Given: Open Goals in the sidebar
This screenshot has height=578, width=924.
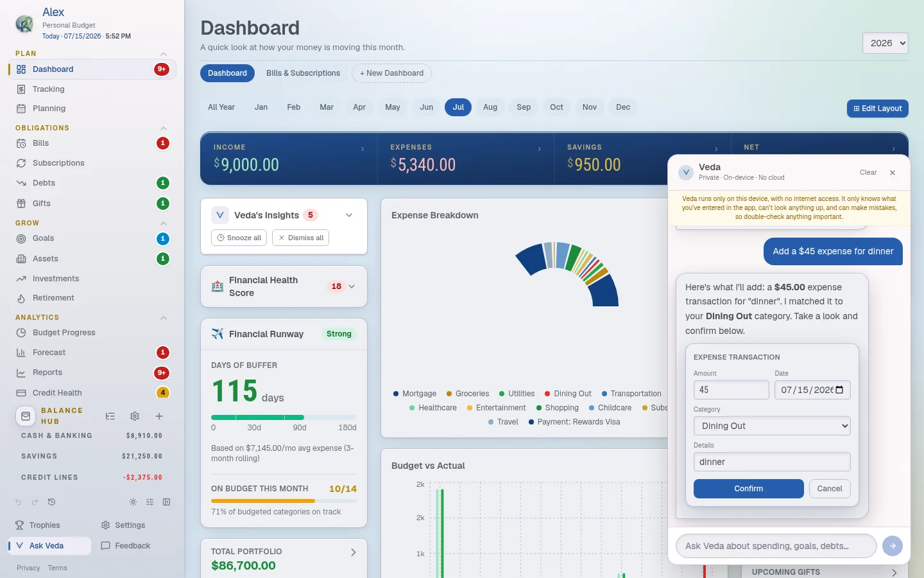Looking at the screenshot, I should click(92, 238).
